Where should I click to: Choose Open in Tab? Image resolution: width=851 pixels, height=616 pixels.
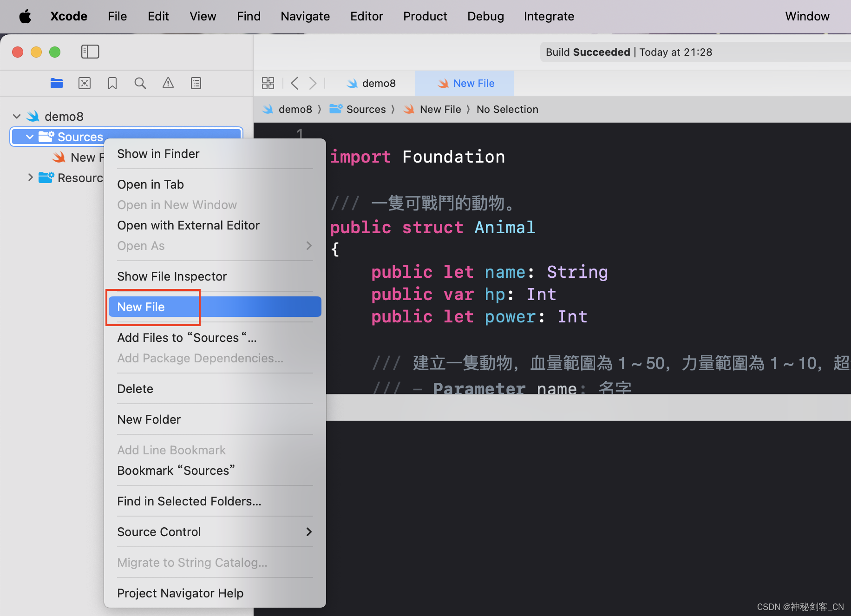215,184
